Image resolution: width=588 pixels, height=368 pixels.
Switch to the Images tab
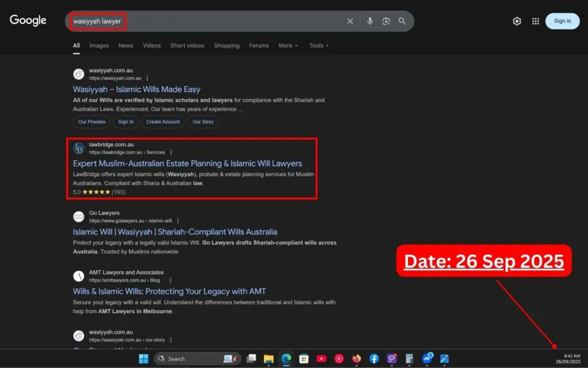point(99,45)
